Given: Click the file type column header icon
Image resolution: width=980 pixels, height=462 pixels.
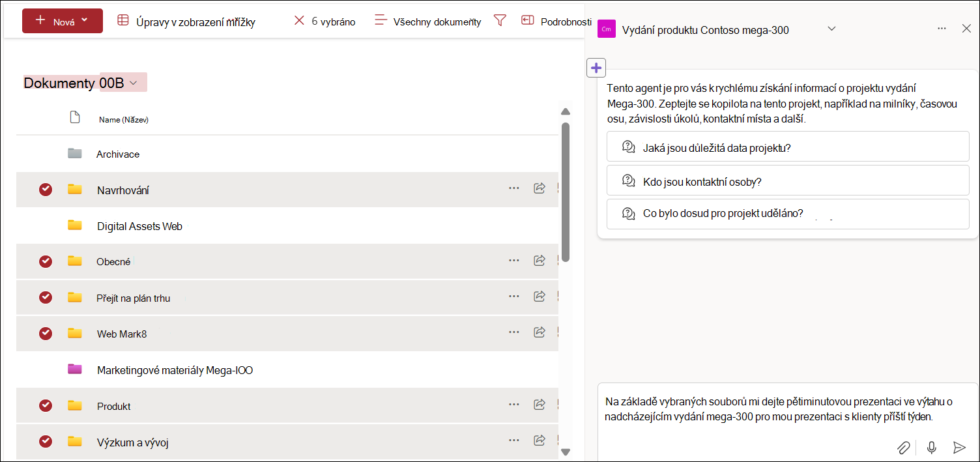Looking at the screenshot, I should point(75,117).
